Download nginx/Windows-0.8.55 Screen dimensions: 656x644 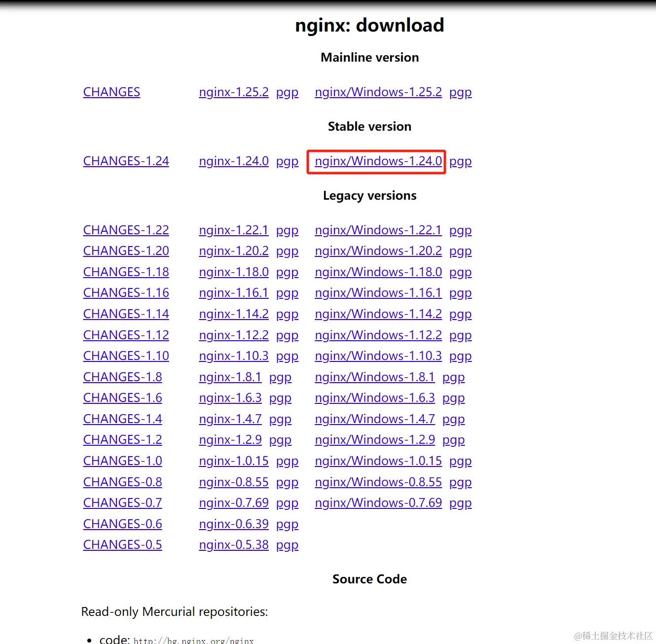coord(378,482)
